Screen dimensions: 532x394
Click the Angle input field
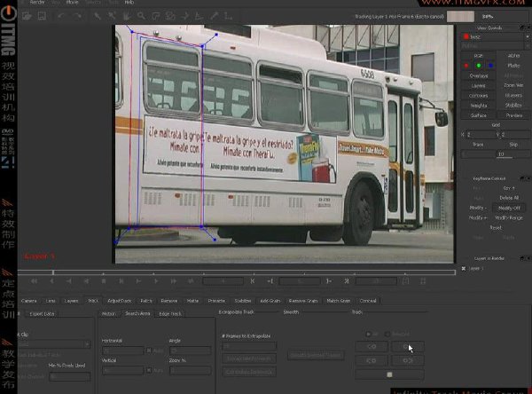coord(190,351)
